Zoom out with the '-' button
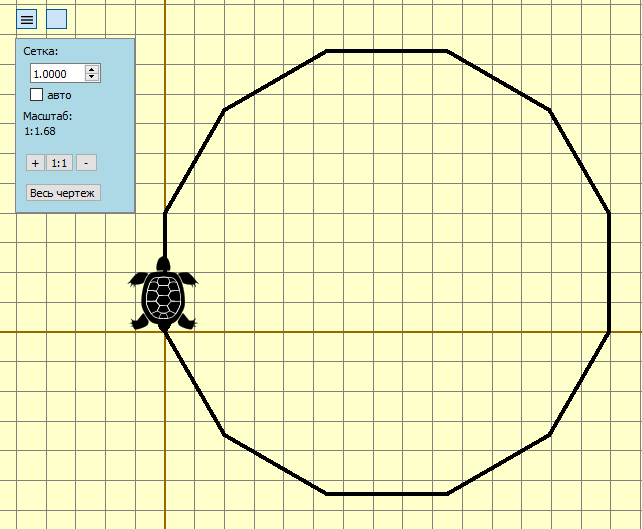This screenshot has height=529, width=642. [86, 163]
